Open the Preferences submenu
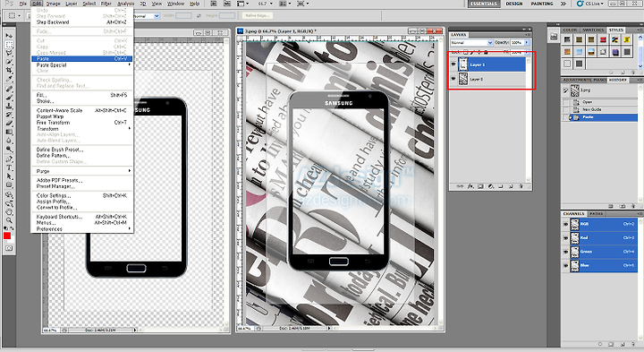The width and height of the screenshot is (644, 352). point(81,229)
